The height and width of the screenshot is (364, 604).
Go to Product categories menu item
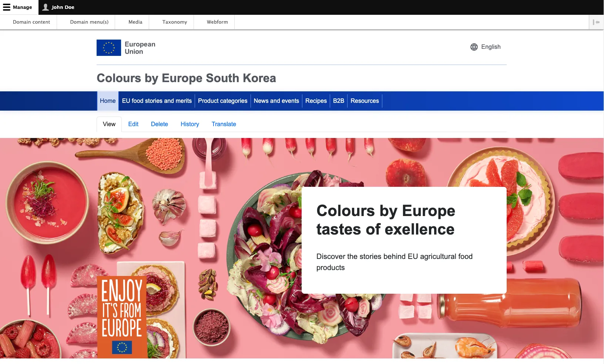222,101
